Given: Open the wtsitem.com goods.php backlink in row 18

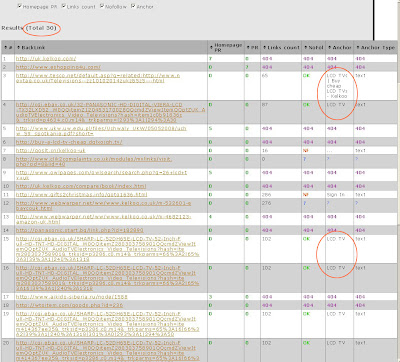Looking at the screenshot, I should [69, 305].
